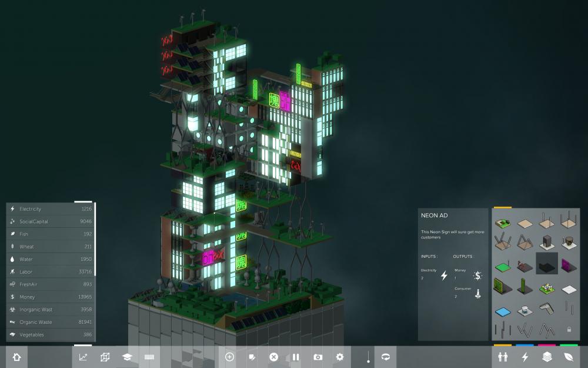Click the home icon in bottom-left

[x=16, y=357]
